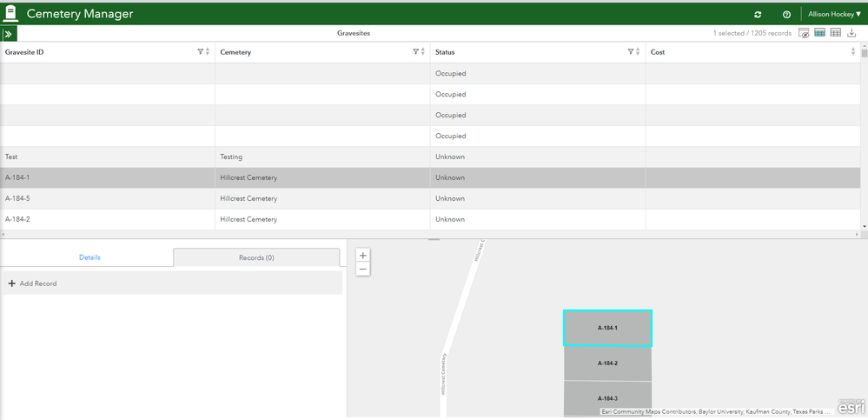
Task: Show selected records with teal table icon
Action: pos(820,33)
